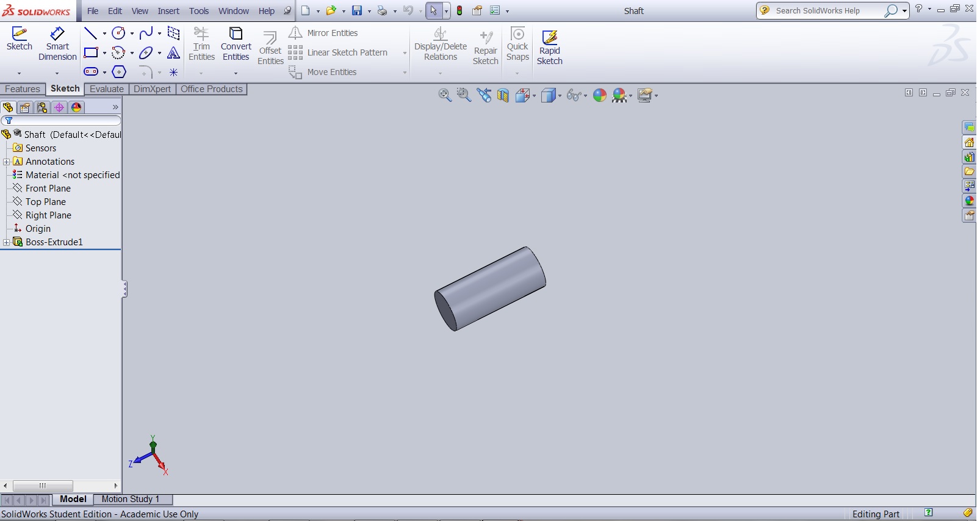Viewport: 980px width, 521px height.
Task: Open the sketch Text tool
Action: coord(173,53)
